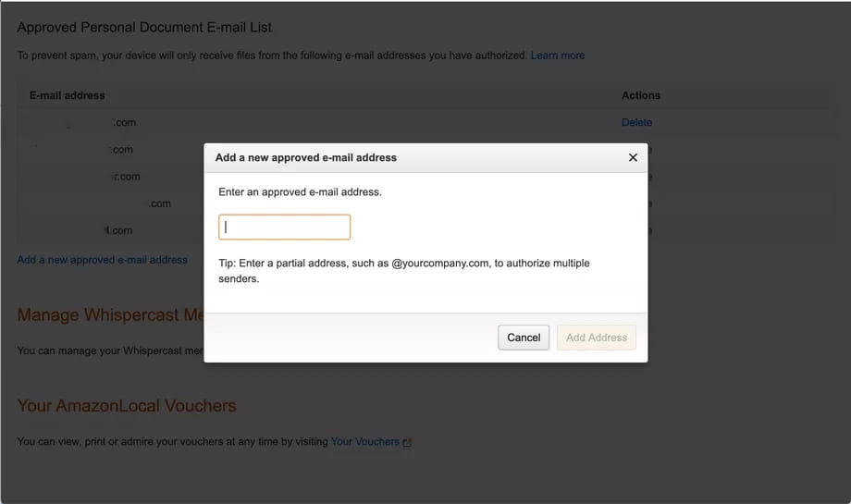Screen dimensions: 851x504
Task: Click the Approved Personal Document E-mail List heading
Action: click(x=144, y=27)
